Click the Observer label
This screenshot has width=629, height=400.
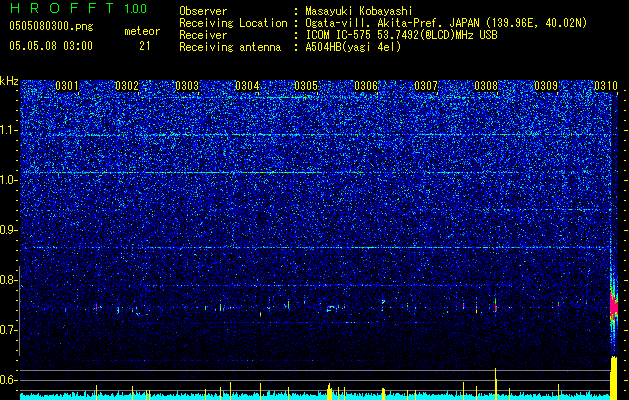coord(203,12)
